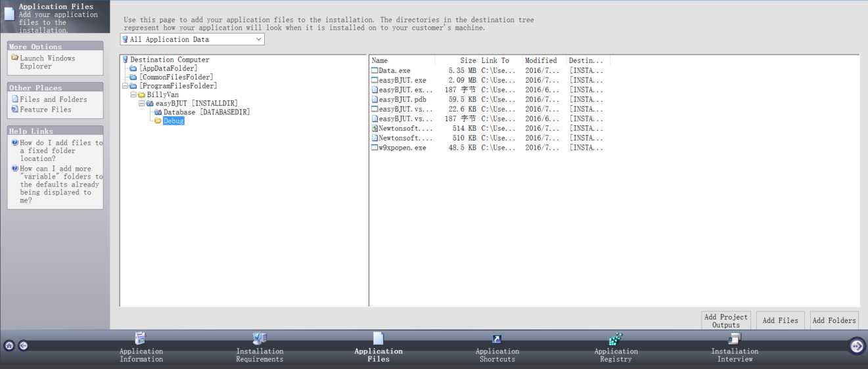Select the 510 KB Newtonsoft file
The height and width of the screenshot is (369, 868).
point(405,138)
